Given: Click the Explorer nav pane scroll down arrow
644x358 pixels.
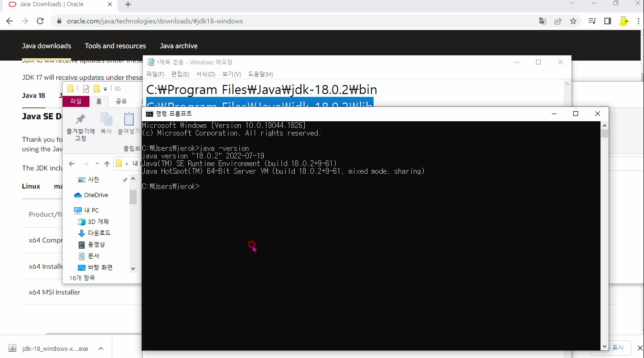Looking at the screenshot, I should click(x=133, y=269).
